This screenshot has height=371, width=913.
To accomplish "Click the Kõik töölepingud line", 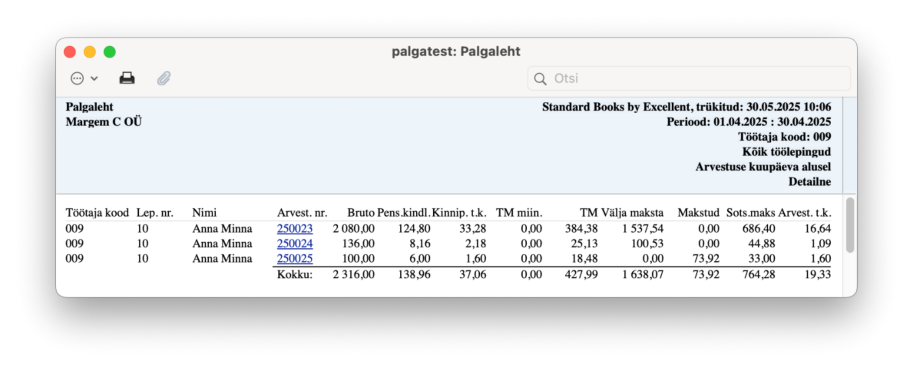I will point(787,151).
